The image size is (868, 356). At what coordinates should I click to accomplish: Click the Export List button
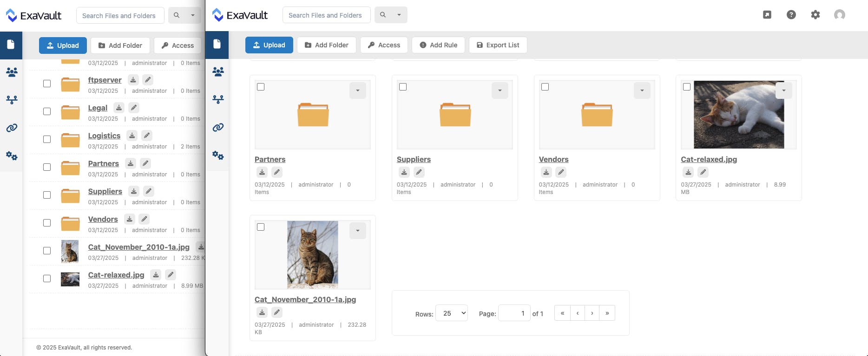pyautogui.click(x=498, y=45)
